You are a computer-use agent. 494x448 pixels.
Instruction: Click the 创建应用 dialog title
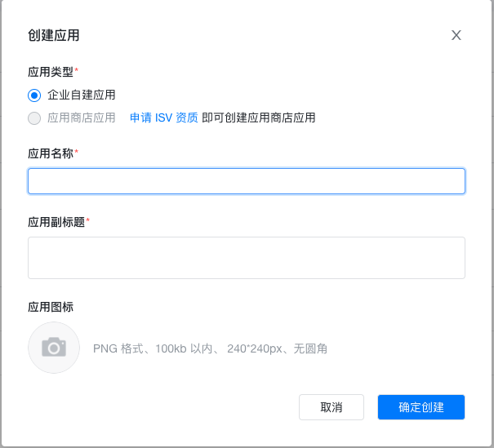click(54, 35)
